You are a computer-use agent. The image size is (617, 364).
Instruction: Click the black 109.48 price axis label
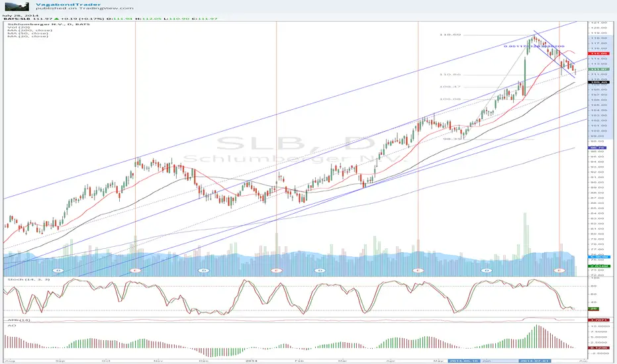point(598,82)
